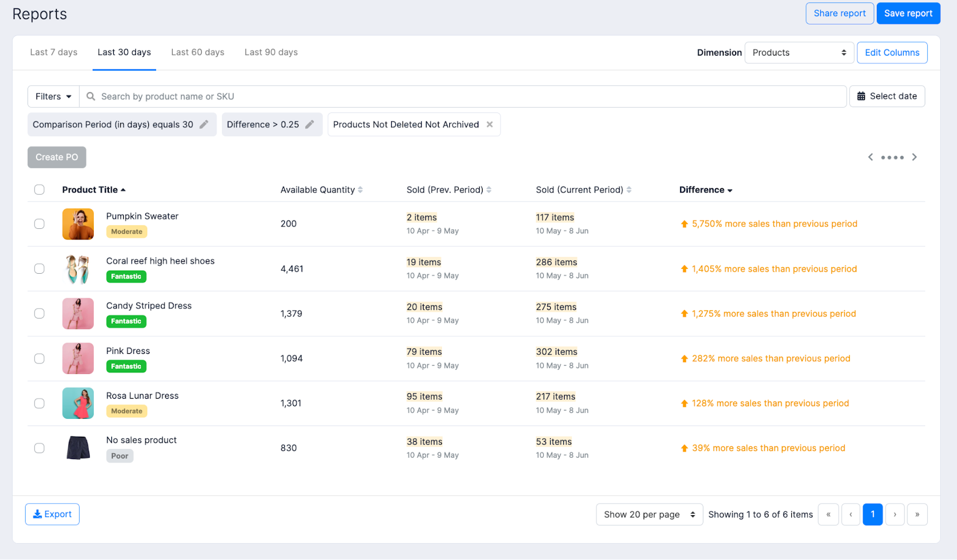Open the Dimension Products dropdown
This screenshot has height=560, width=957.
798,52
